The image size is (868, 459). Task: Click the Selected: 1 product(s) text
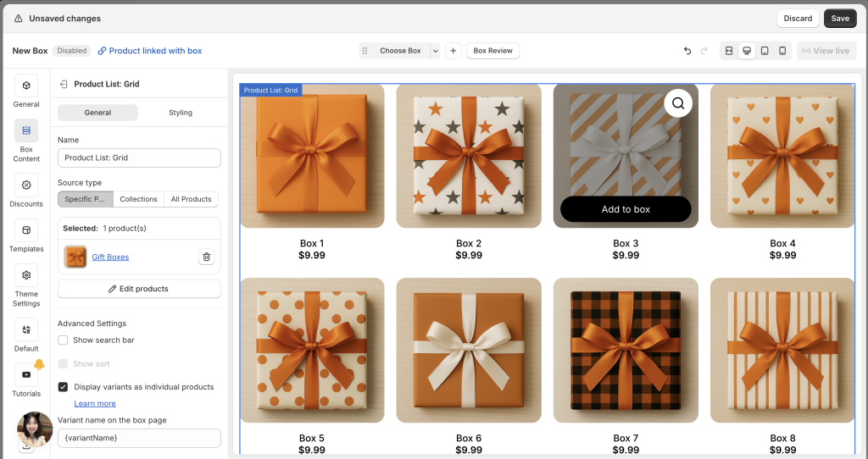(x=104, y=228)
